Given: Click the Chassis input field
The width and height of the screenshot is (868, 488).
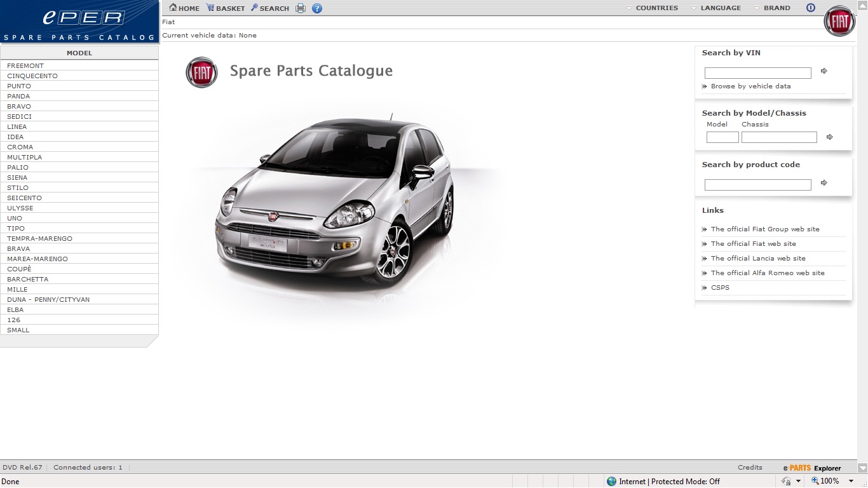Looking at the screenshot, I should click(779, 137).
